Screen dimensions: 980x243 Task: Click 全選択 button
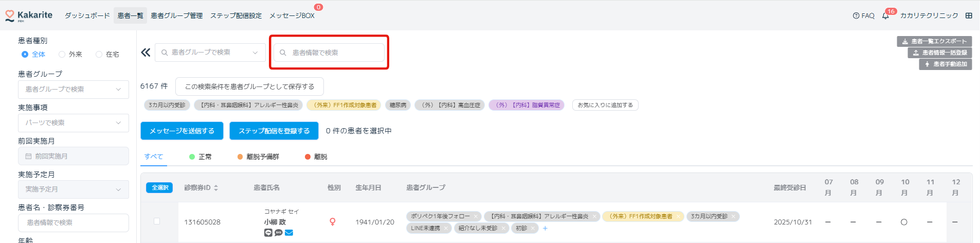coord(159,188)
